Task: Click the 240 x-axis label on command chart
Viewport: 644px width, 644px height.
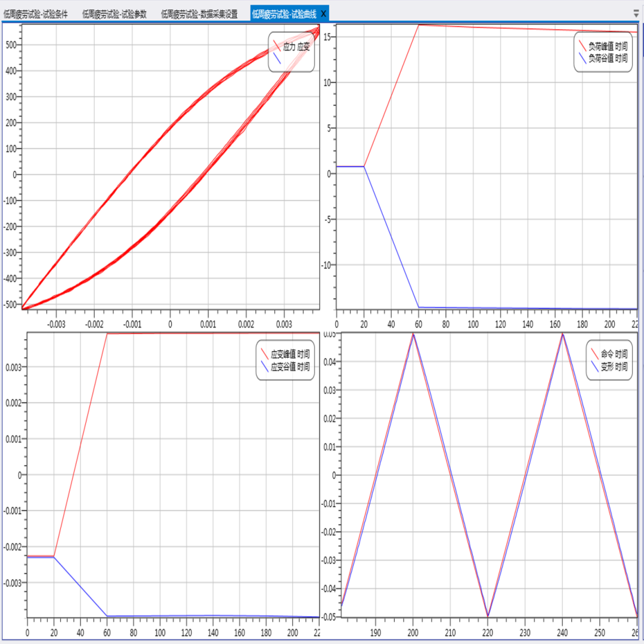Action: pos(562,633)
